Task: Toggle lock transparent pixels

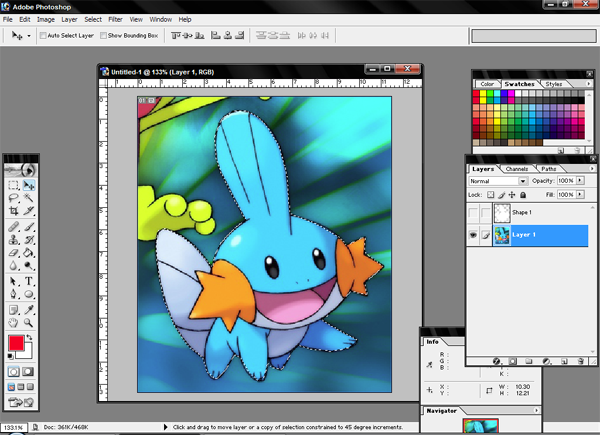Action: click(x=490, y=195)
